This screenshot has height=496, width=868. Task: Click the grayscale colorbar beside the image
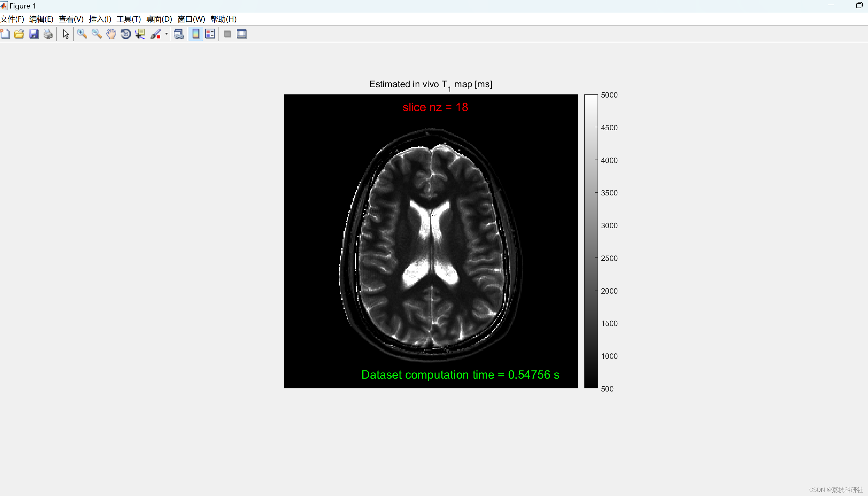591,241
